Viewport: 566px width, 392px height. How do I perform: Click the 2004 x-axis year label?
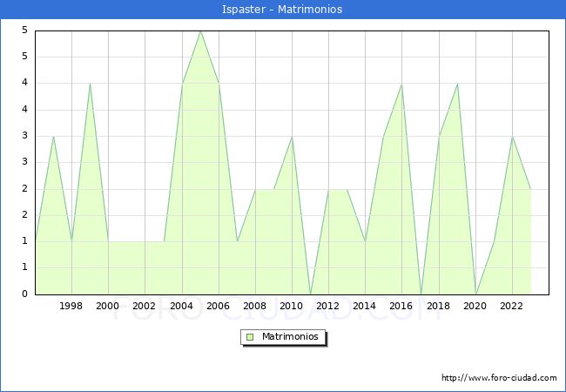coord(182,306)
